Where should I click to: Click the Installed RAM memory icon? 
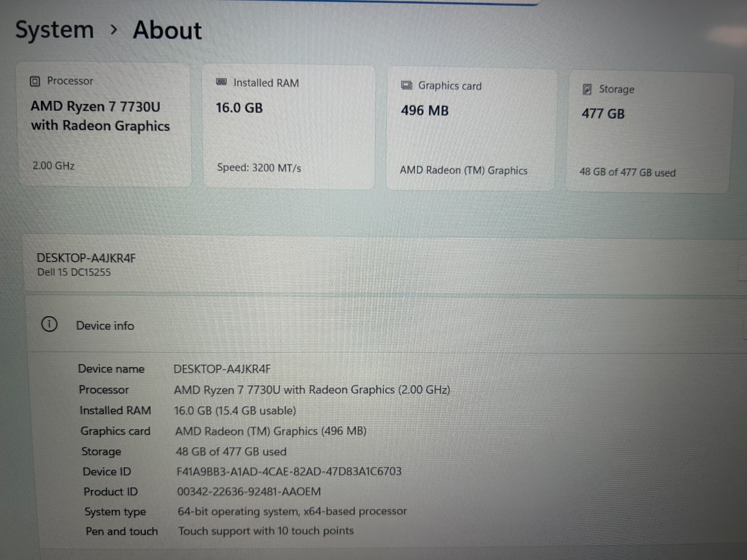tap(221, 82)
